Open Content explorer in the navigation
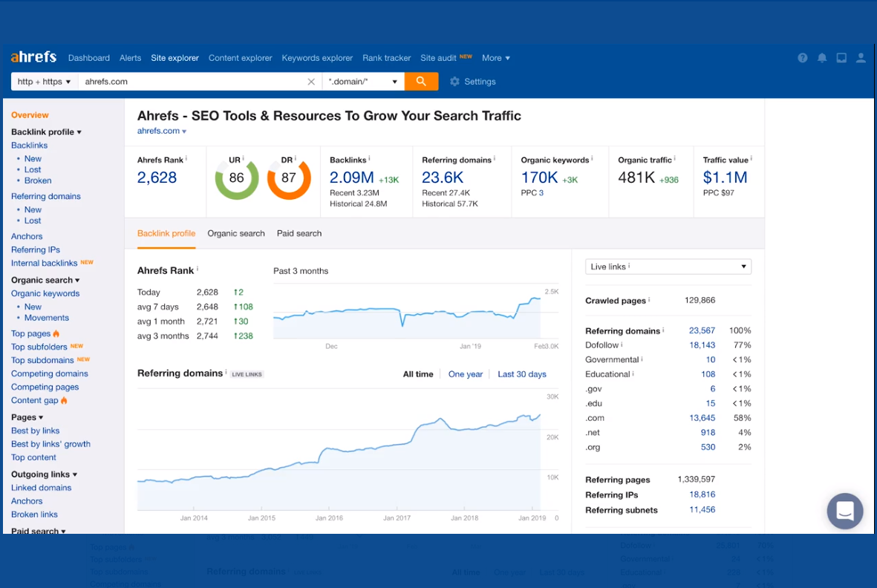Screen dimensions: 877x588 (x=241, y=58)
